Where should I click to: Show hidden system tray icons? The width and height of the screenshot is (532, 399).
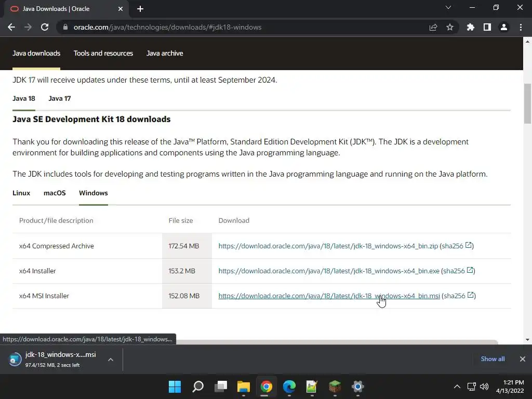pos(457,387)
